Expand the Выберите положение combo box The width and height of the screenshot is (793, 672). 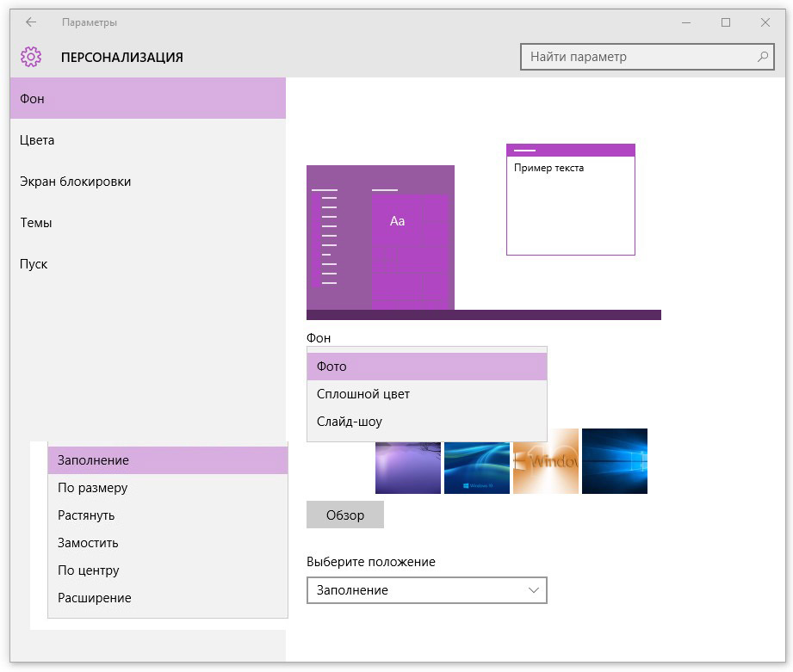coord(426,590)
